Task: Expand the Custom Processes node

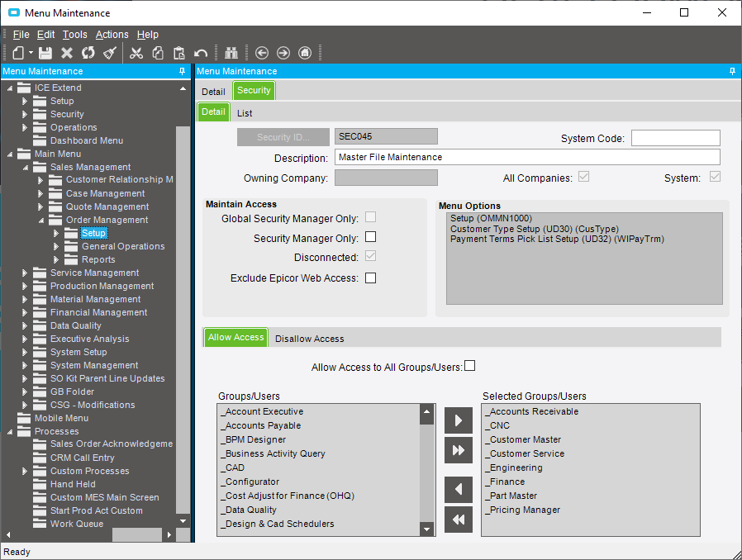Action: (x=25, y=471)
